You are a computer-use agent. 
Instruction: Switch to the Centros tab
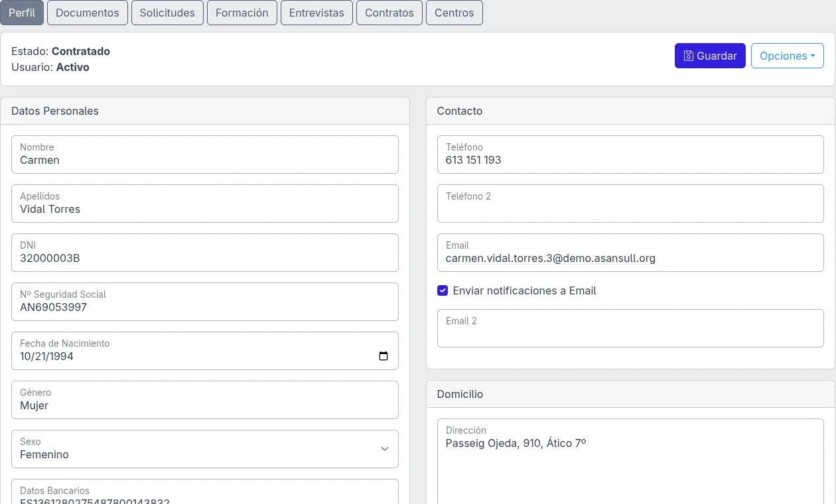pos(454,13)
